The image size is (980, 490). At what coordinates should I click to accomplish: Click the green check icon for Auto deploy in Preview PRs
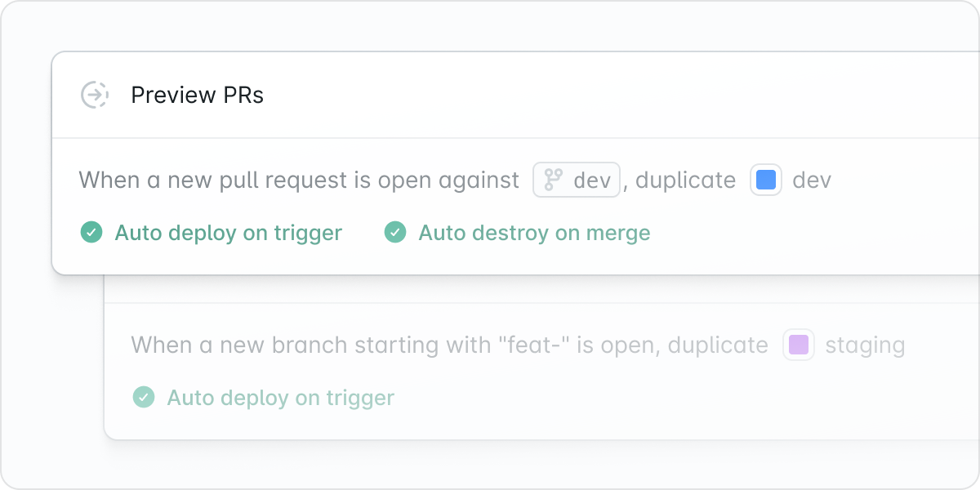pos(91,233)
